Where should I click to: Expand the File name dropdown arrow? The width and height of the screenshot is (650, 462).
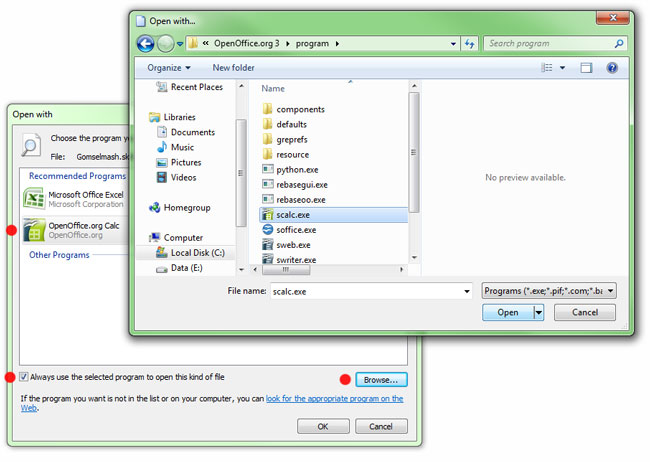point(467,291)
